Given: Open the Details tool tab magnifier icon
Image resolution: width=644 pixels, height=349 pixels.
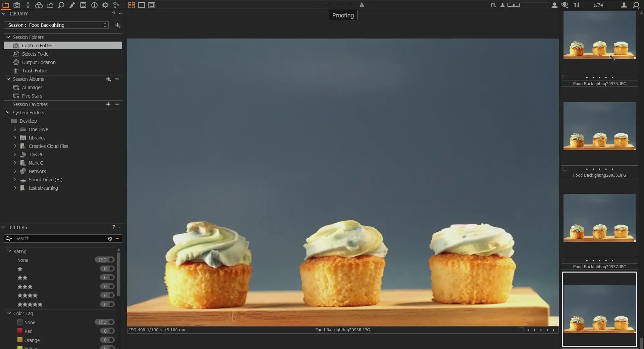Looking at the screenshot, I should 61,5.
